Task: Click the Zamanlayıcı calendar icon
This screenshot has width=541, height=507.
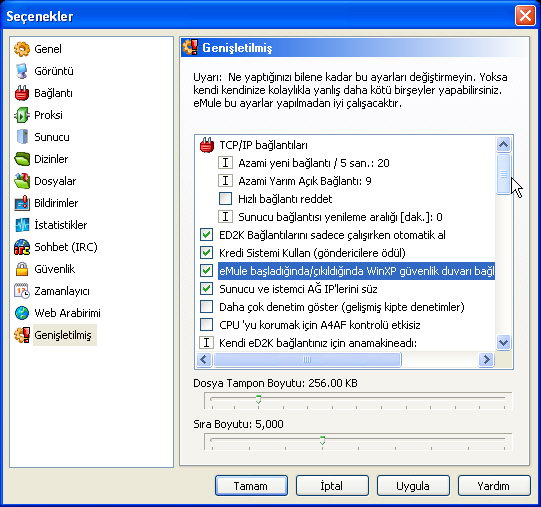Action: (22, 291)
